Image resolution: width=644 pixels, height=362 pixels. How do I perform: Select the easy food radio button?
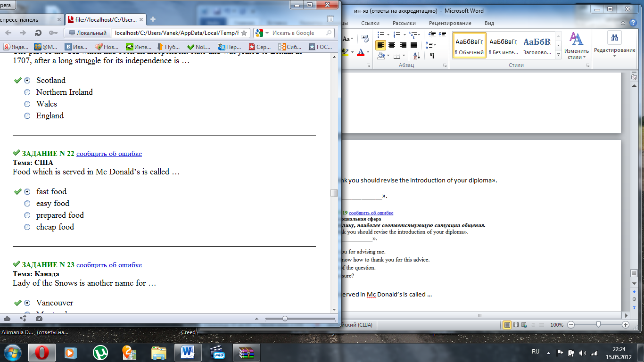(x=27, y=204)
